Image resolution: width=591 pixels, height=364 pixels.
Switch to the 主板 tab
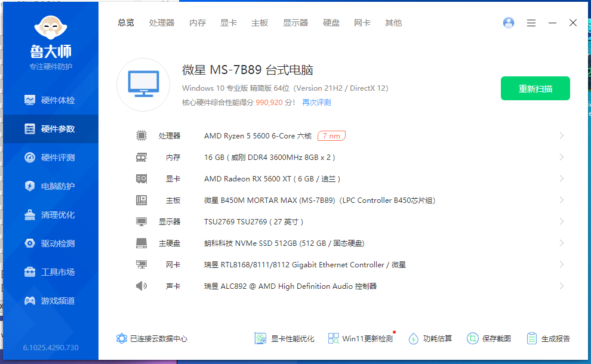(260, 23)
